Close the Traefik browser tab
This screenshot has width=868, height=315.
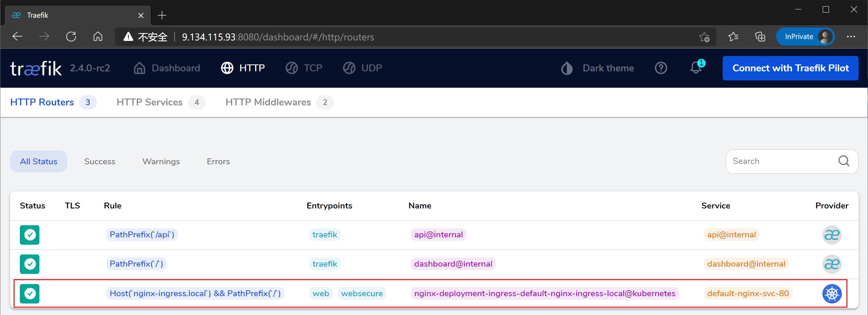(x=141, y=15)
